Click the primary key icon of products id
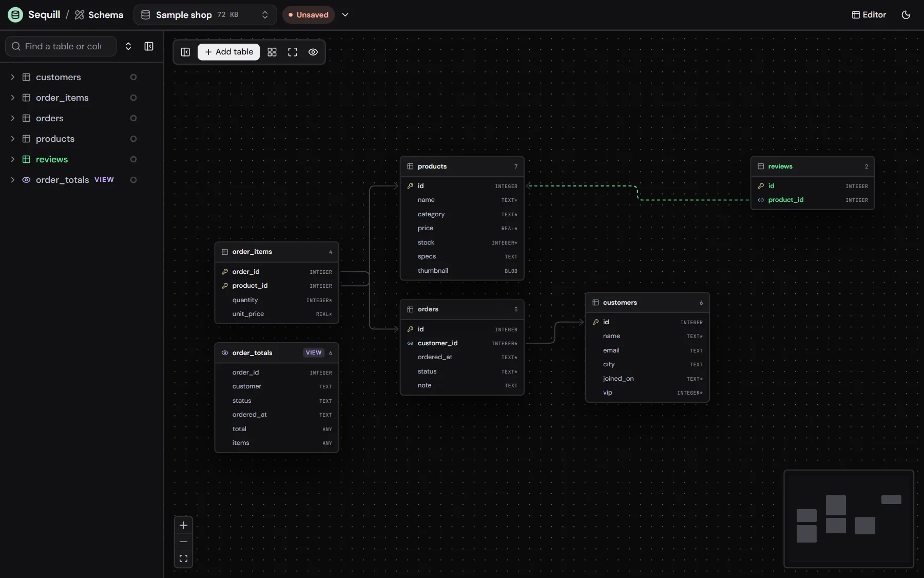 point(410,186)
